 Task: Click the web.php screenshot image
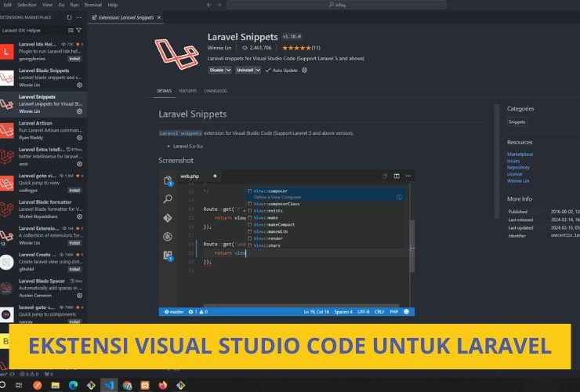point(287,243)
